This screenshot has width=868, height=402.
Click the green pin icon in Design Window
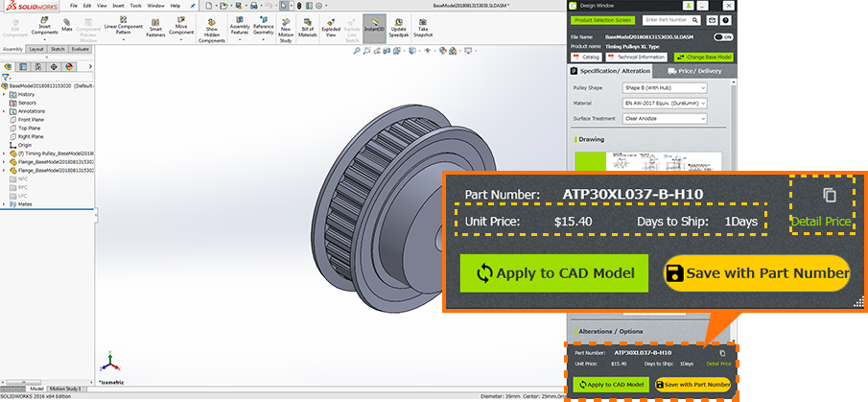tap(688, 5)
